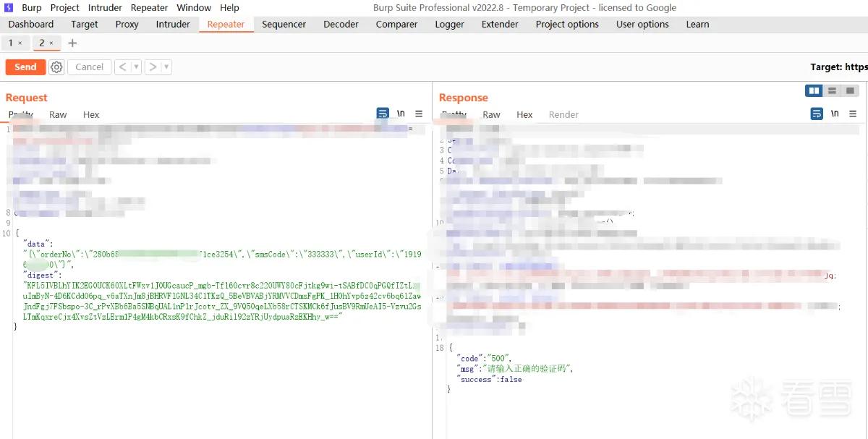The image size is (868, 439).
Task: Switch to the Target tab
Action: (x=85, y=25)
